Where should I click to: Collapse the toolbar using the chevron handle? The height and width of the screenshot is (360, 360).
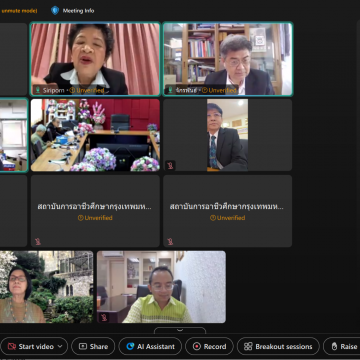[x=180, y=330]
